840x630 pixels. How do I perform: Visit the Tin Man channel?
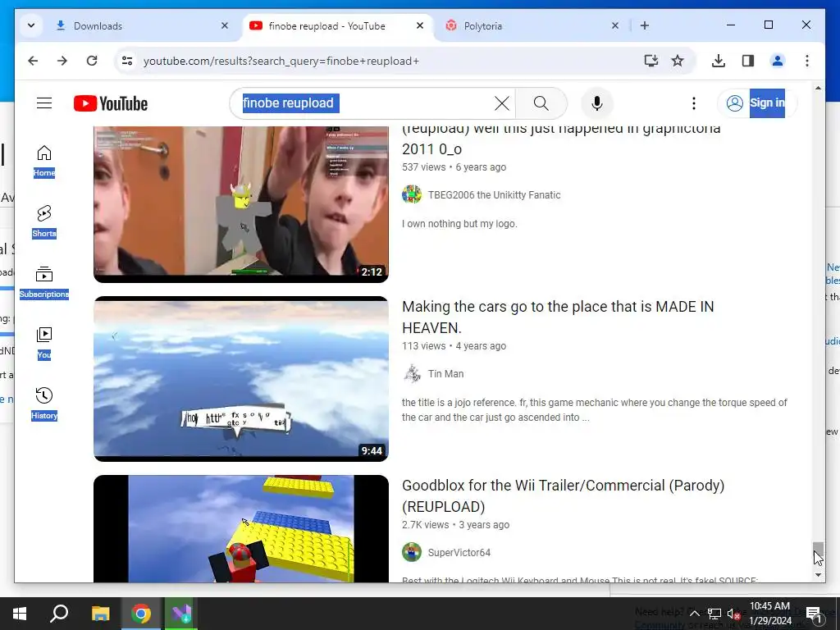[x=445, y=374]
